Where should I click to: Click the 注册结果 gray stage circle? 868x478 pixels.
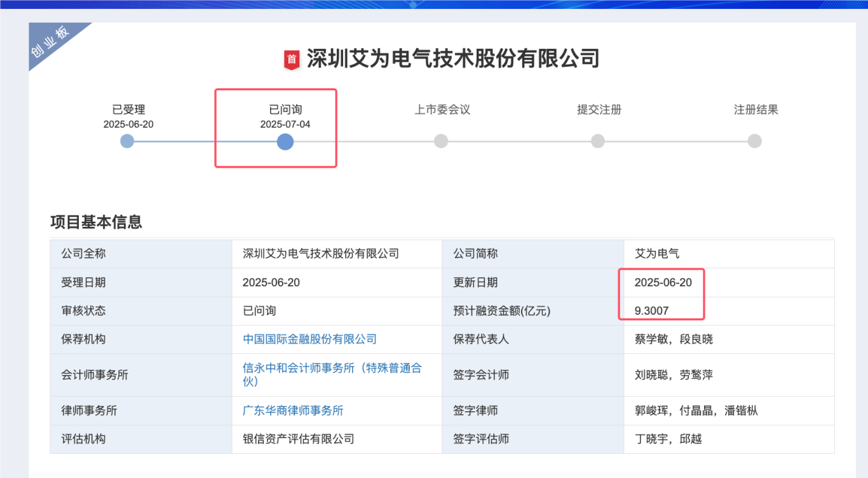point(754,141)
